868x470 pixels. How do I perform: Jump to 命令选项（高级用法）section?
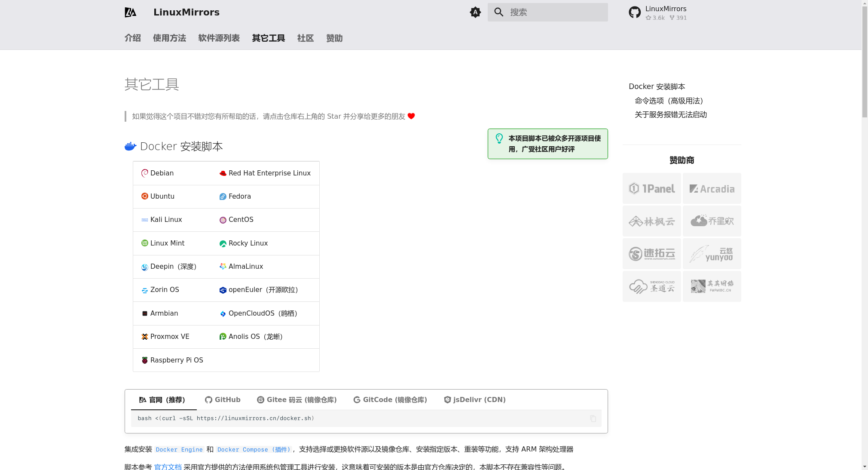669,101
